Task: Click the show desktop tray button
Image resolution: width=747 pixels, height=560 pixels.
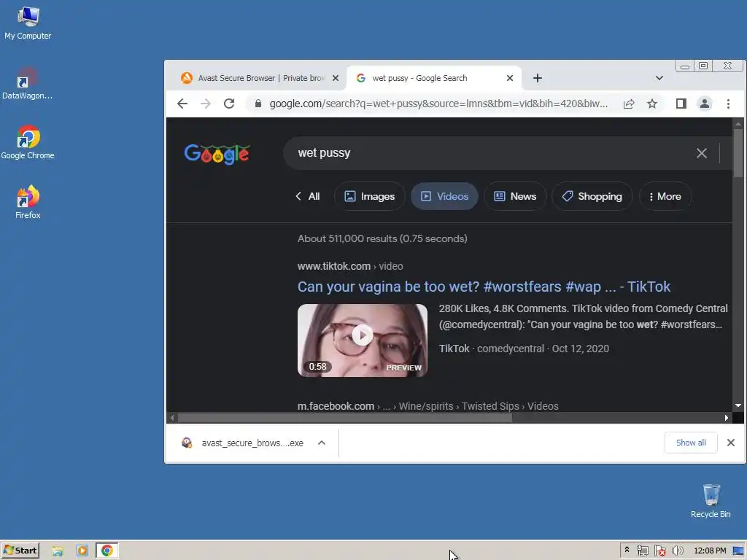Action: pyautogui.click(x=739, y=551)
